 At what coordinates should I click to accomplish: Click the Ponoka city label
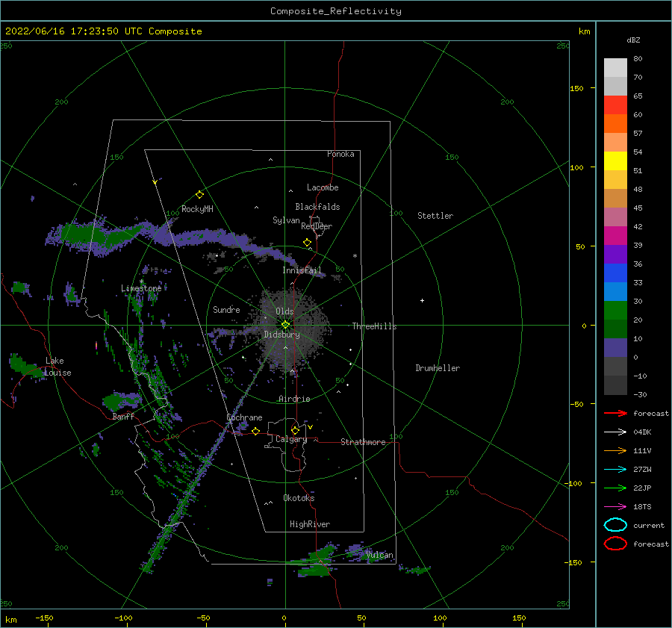coord(340,154)
